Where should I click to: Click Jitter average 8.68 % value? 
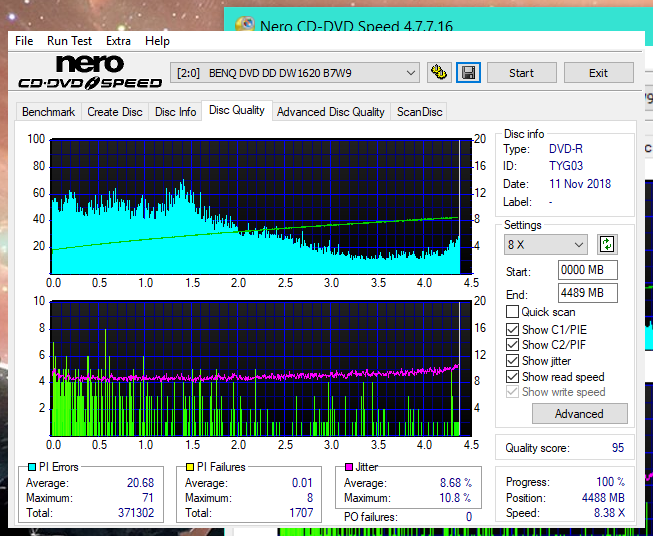(x=456, y=483)
